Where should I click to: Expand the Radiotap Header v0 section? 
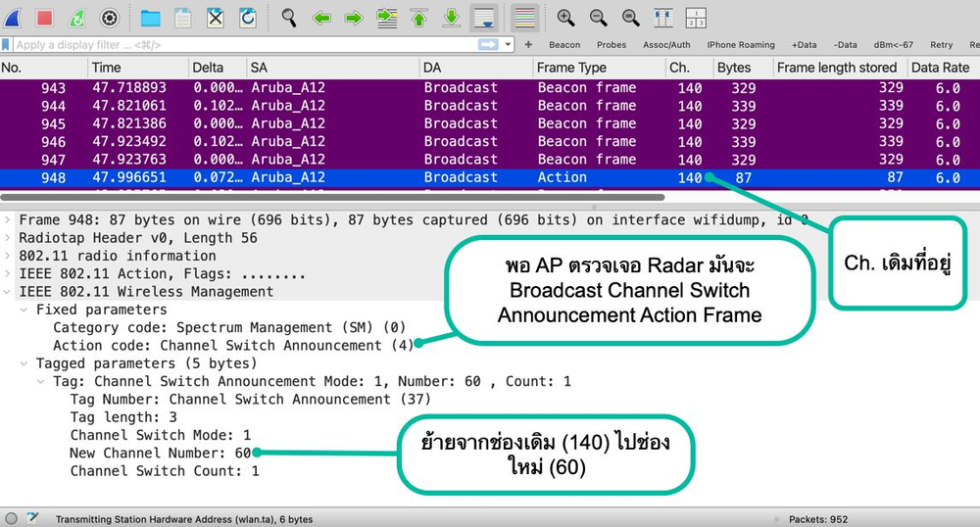[9, 238]
